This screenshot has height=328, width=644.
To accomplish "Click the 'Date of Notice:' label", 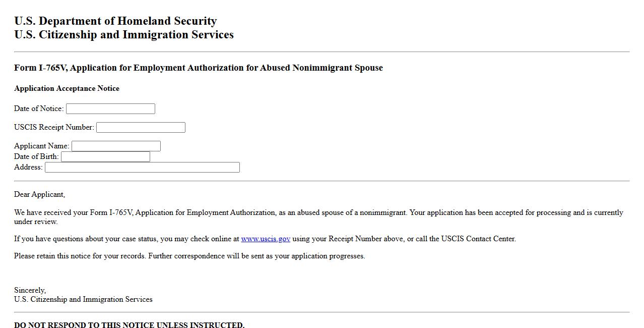I will (39, 109).
